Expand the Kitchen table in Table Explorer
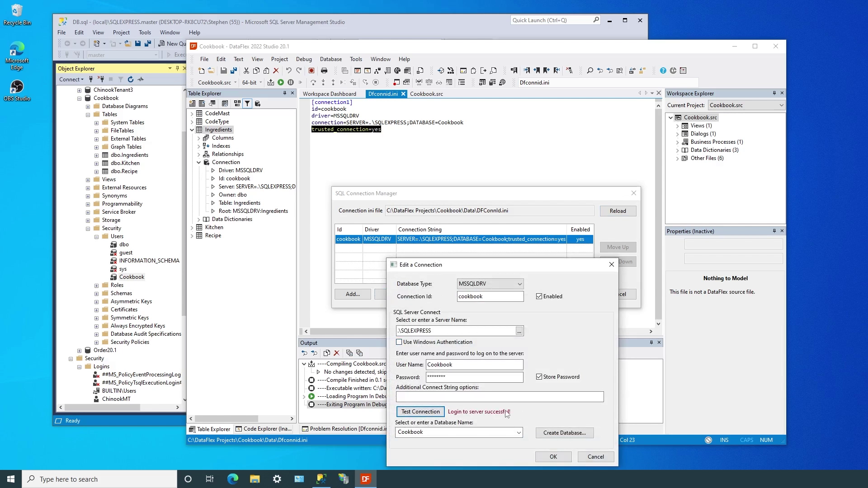868x488 pixels. (x=192, y=227)
